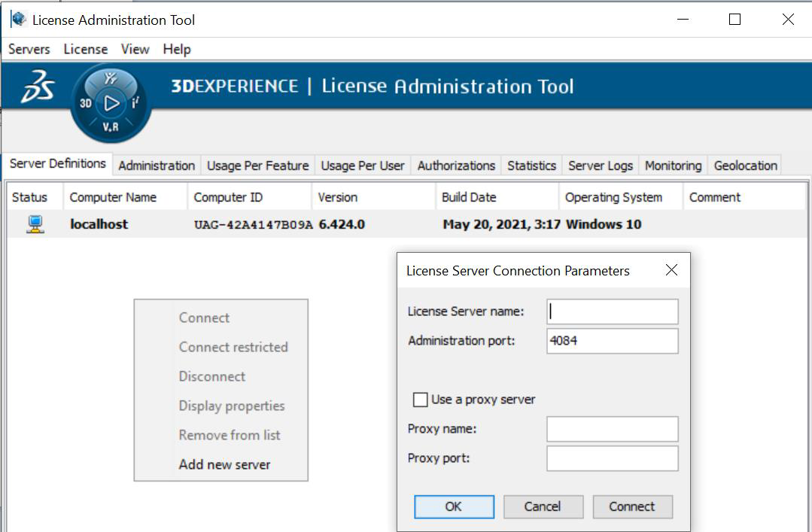Click the Dassault Systèmes 3DS logo
Viewport: 812px width, 532px height.
pos(38,87)
